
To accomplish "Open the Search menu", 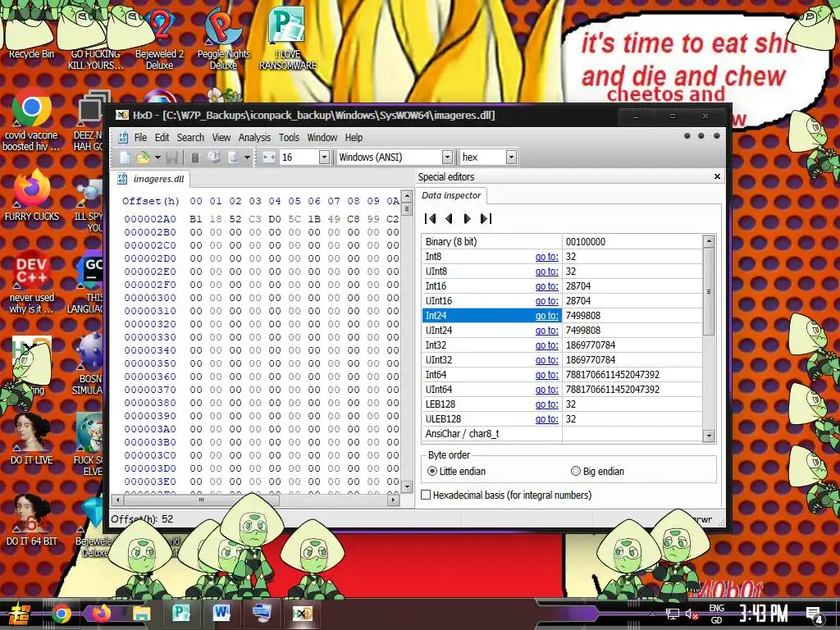I will coord(190,138).
